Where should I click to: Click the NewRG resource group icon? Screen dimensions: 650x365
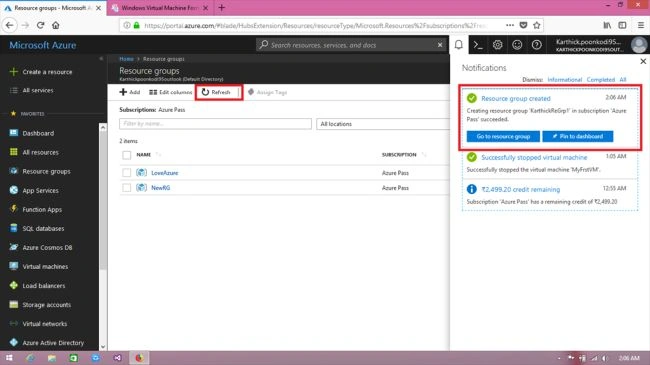(141, 187)
